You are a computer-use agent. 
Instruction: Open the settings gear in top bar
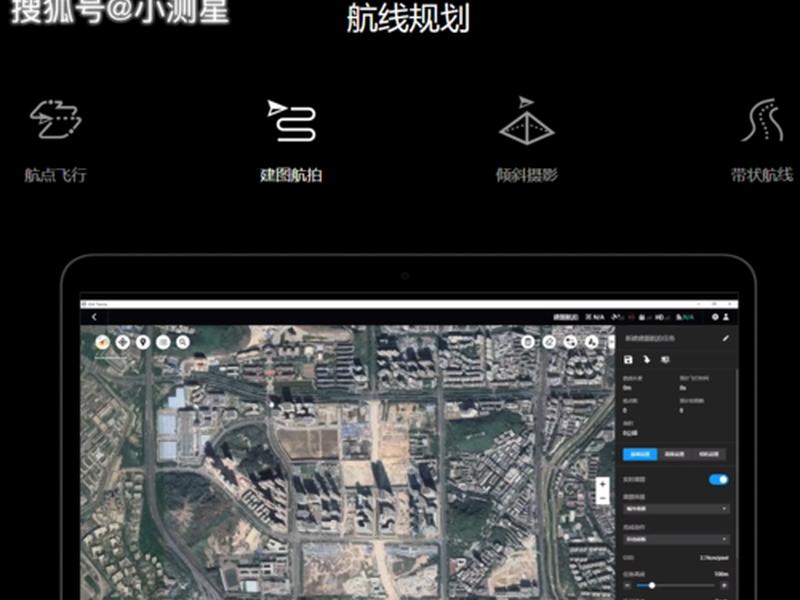[x=715, y=317]
